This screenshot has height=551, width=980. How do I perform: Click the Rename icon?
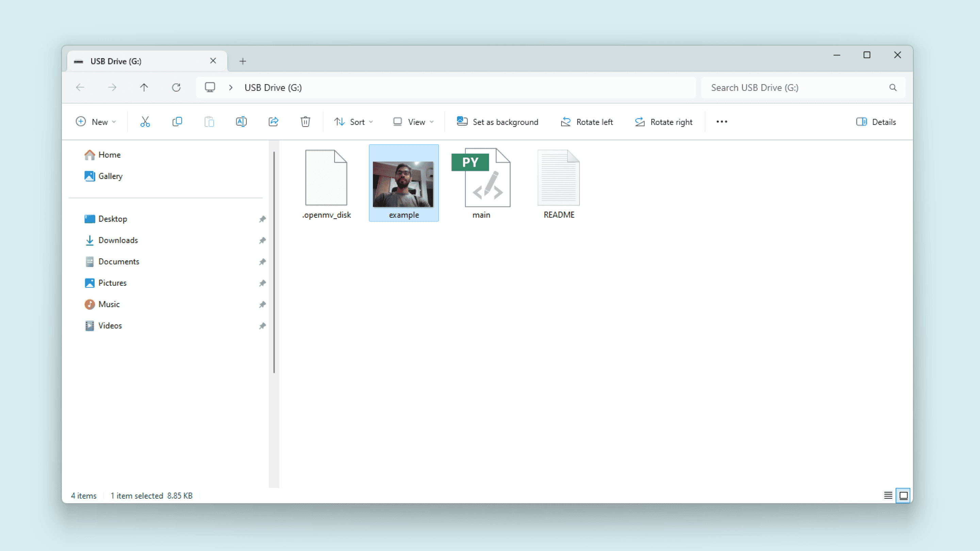point(241,122)
